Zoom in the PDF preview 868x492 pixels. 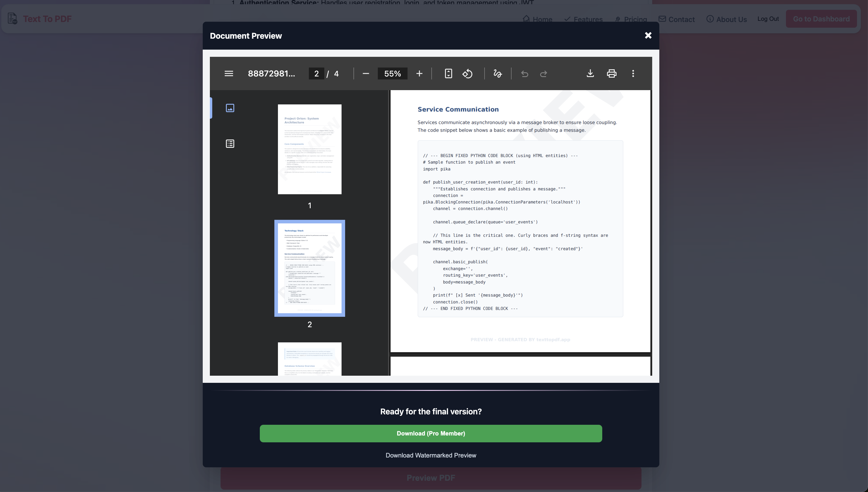pos(419,74)
